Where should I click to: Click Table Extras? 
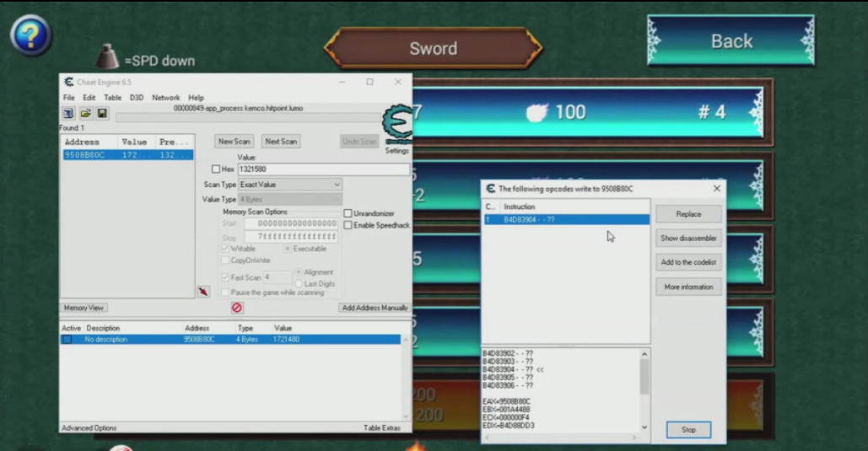tap(382, 427)
